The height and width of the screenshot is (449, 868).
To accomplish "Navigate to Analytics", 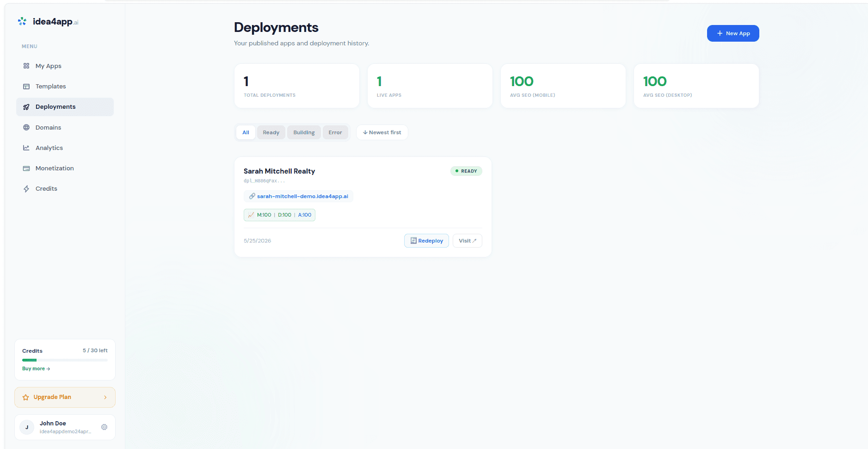I will [65, 148].
